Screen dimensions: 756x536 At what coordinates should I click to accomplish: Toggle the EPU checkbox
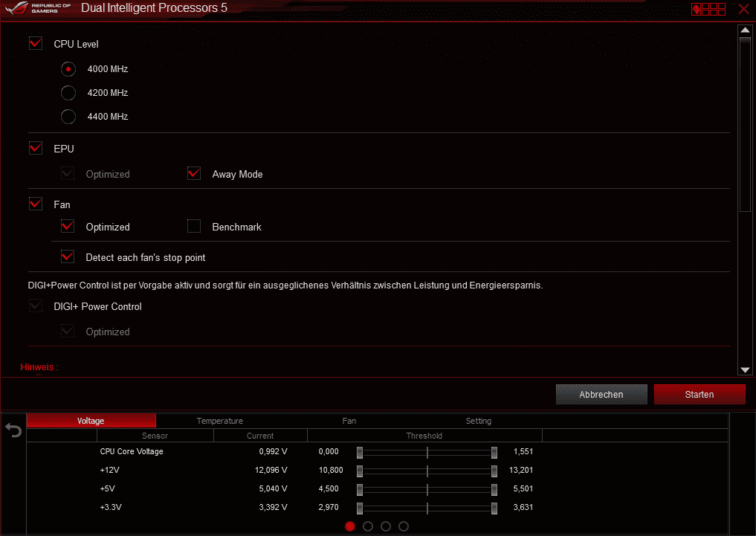pos(36,148)
